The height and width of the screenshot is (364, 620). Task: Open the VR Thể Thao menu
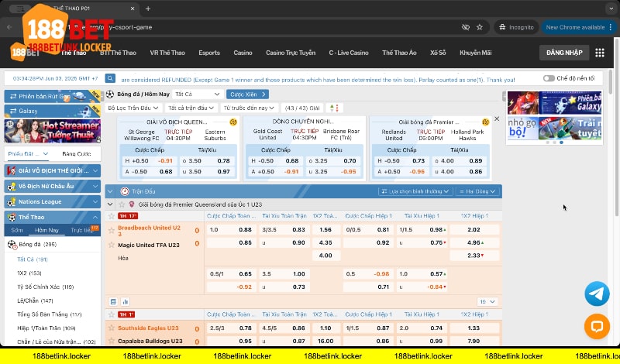pyautogui.click(x=167, y=53)
